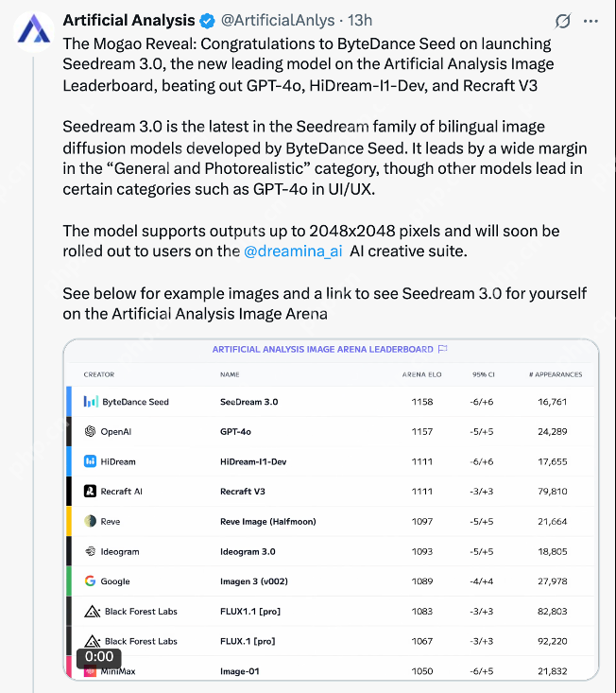This screenshot has width=616, height=693.
Task: Click the 0:00 video time indicator
Action: 99,656
